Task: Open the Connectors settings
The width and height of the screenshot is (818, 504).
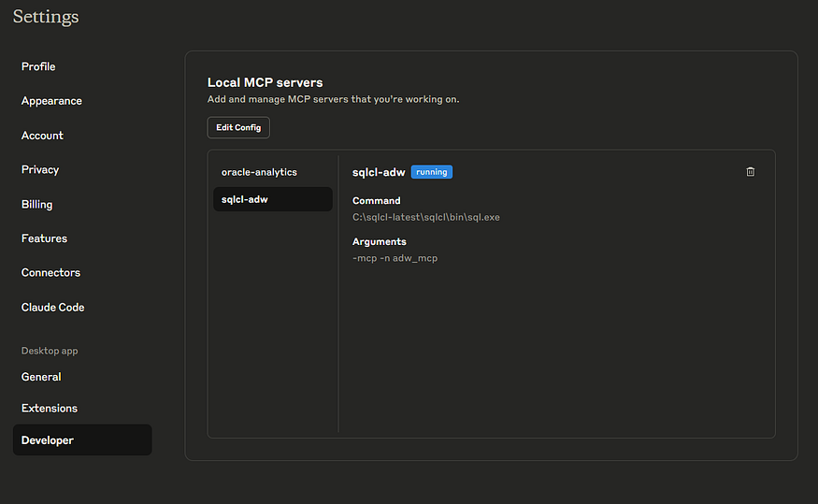Action: [x=50, y=272]
